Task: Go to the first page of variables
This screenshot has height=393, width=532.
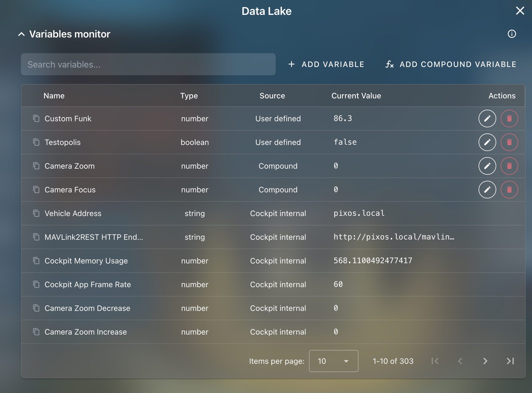Action: tap(435, 361)
